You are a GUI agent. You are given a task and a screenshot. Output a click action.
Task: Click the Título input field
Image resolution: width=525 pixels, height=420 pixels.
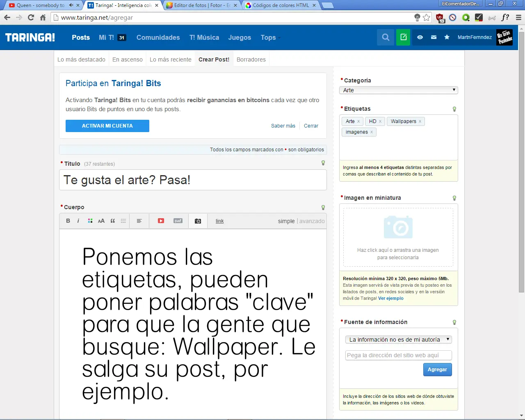click(193, 180)
